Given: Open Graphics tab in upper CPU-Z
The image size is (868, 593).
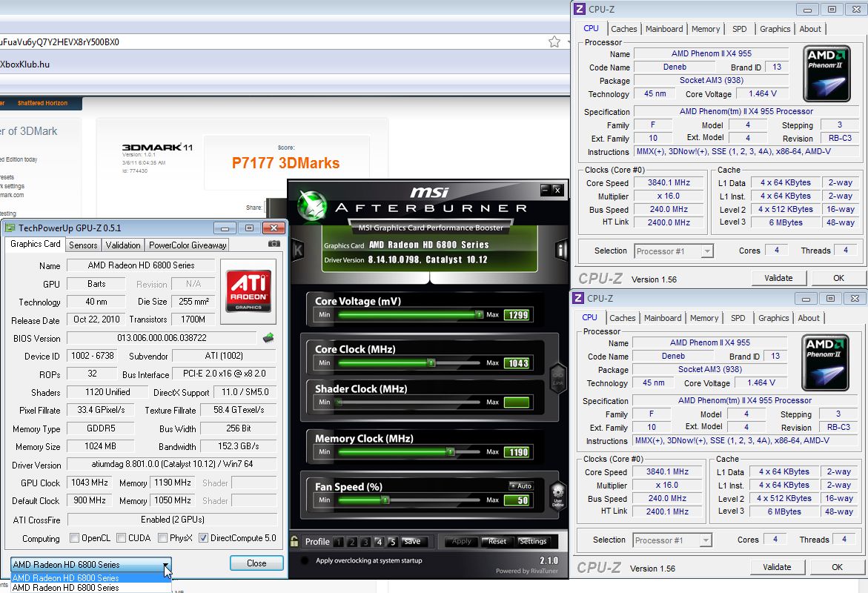Looking at the screenshot, I should (775, 29).
